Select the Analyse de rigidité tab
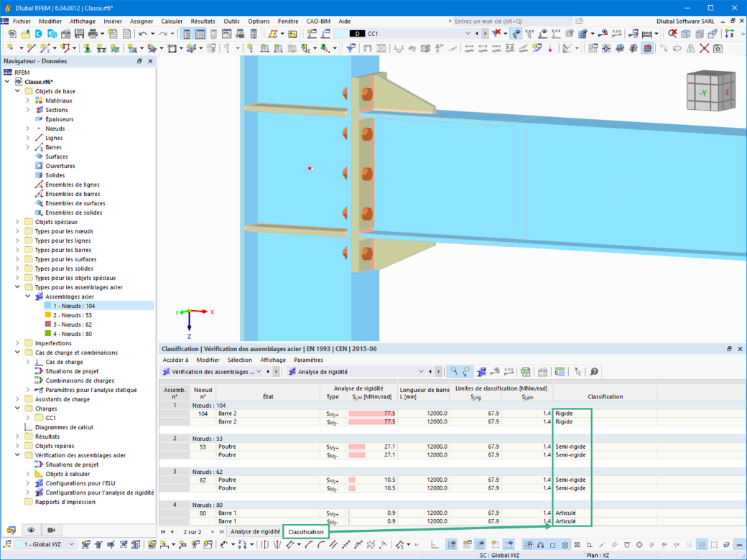The image size is (747, 560). (256, 532)
